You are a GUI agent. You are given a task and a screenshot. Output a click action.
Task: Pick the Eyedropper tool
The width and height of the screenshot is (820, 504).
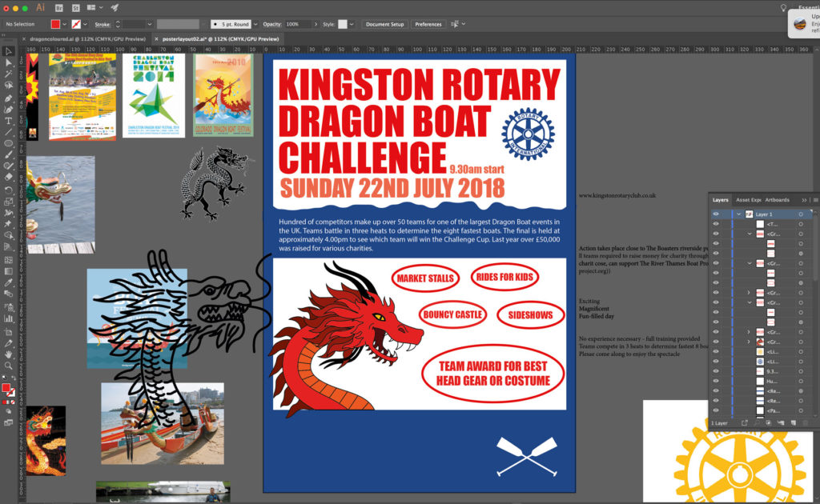click(8, 283)
